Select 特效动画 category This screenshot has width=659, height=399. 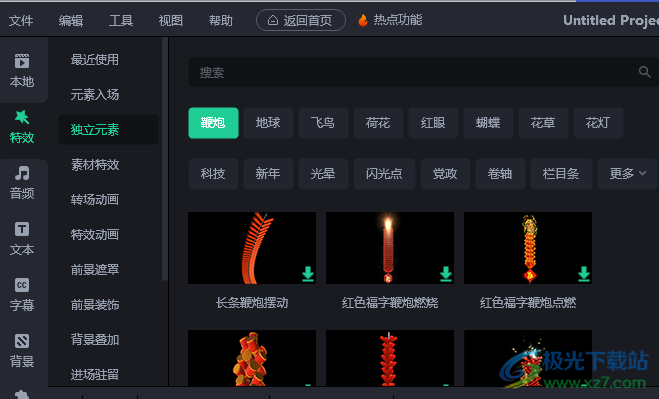[95, 234]
